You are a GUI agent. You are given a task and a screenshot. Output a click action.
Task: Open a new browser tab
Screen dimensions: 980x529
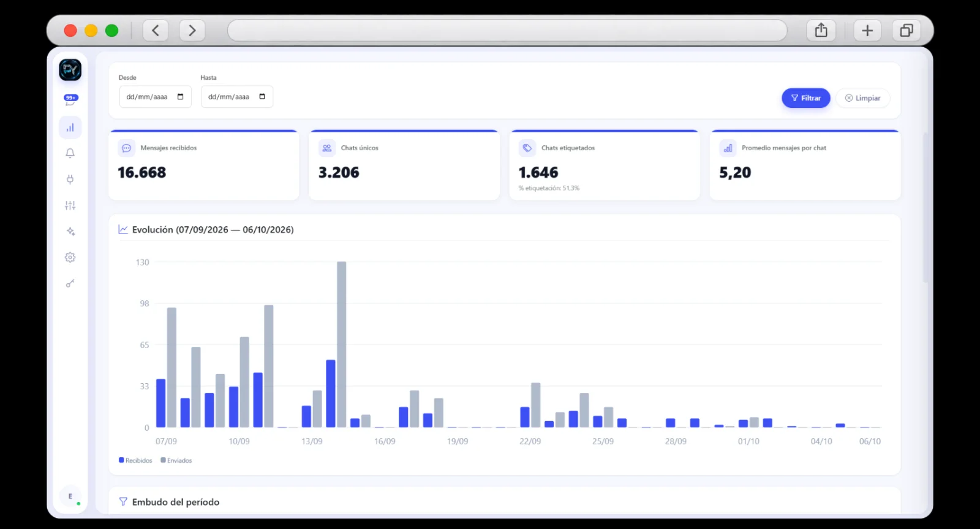pyautogui.click(x=867, y=30)
